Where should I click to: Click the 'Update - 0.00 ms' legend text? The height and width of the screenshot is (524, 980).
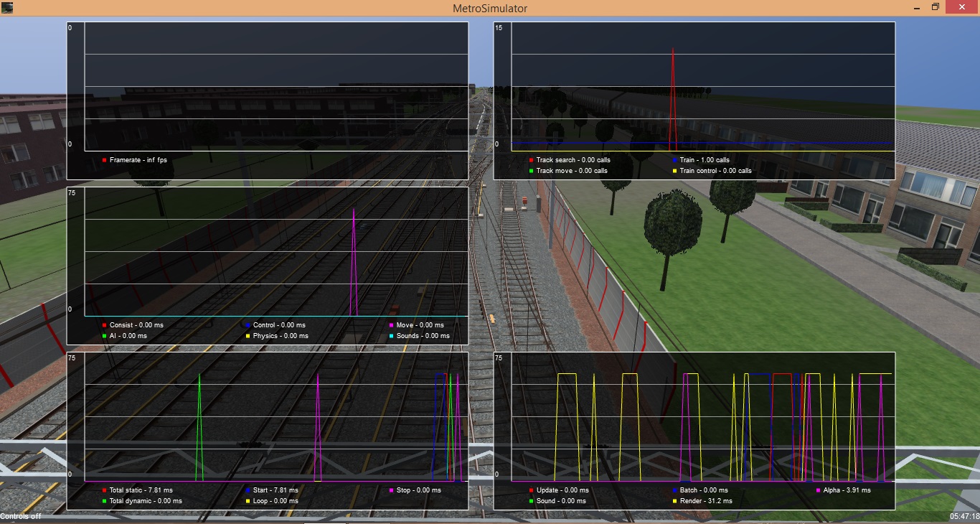point(562,490)
